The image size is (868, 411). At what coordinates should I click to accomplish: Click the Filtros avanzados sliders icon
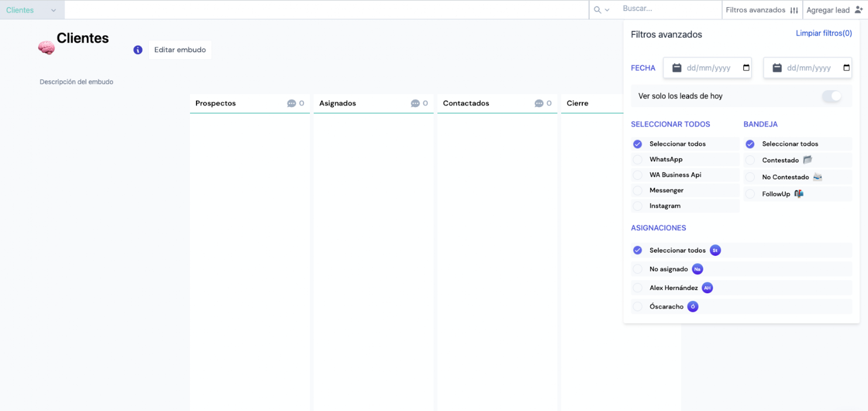pyautogui.click(x=794, y=10)
